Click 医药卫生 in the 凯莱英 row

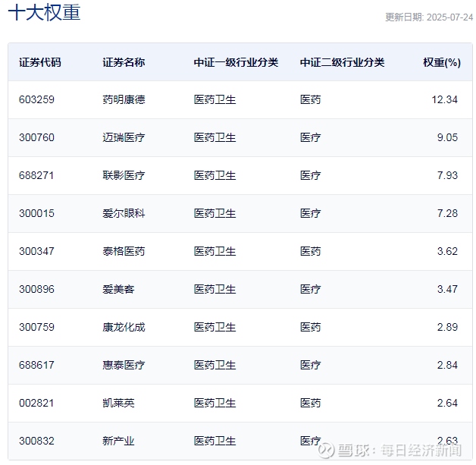pos(215,403)
